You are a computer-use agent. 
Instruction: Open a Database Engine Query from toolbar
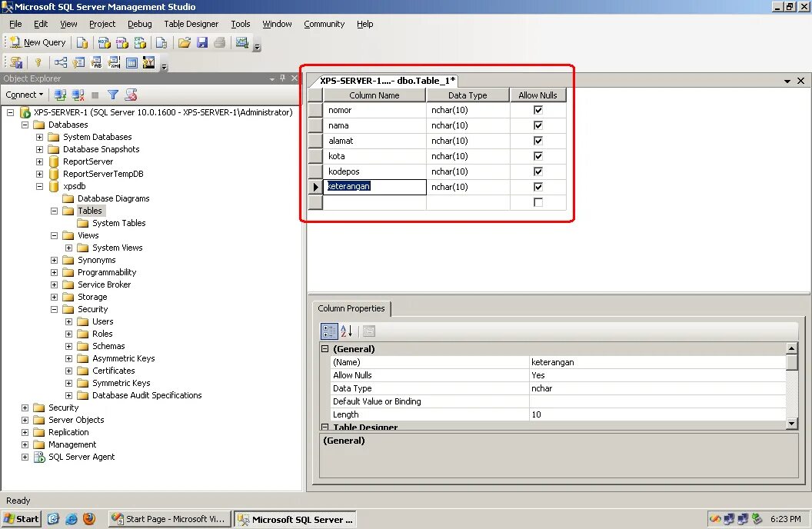click(82, 42)
